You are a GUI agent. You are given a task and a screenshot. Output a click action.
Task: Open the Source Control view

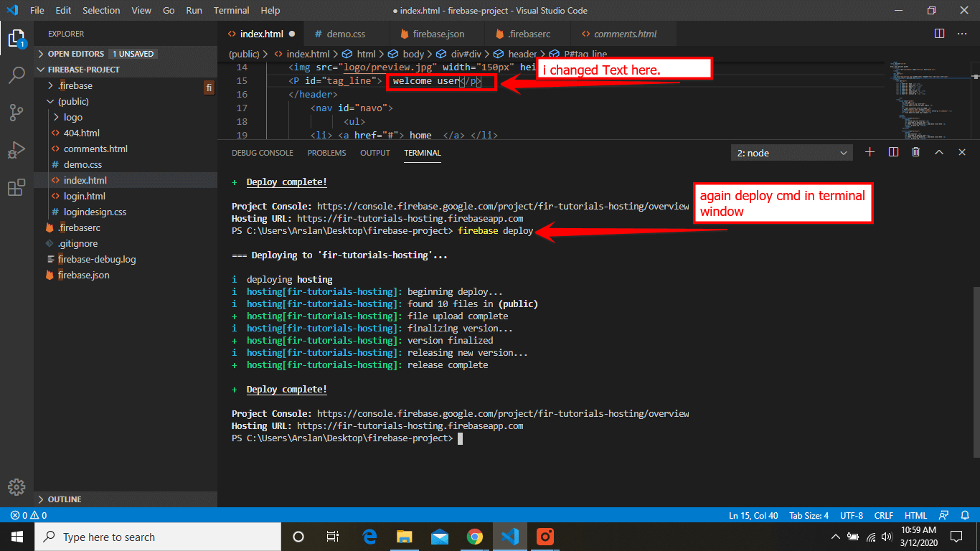click(x=17, y=113)
